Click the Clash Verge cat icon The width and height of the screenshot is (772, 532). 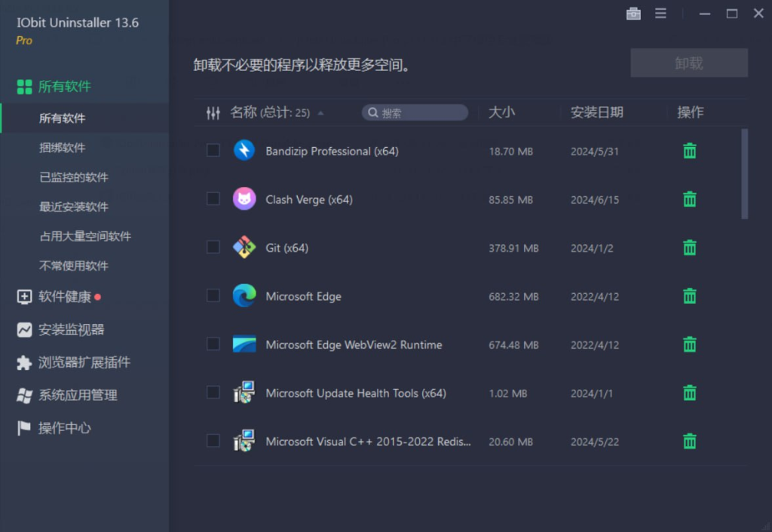click(244, 199)
